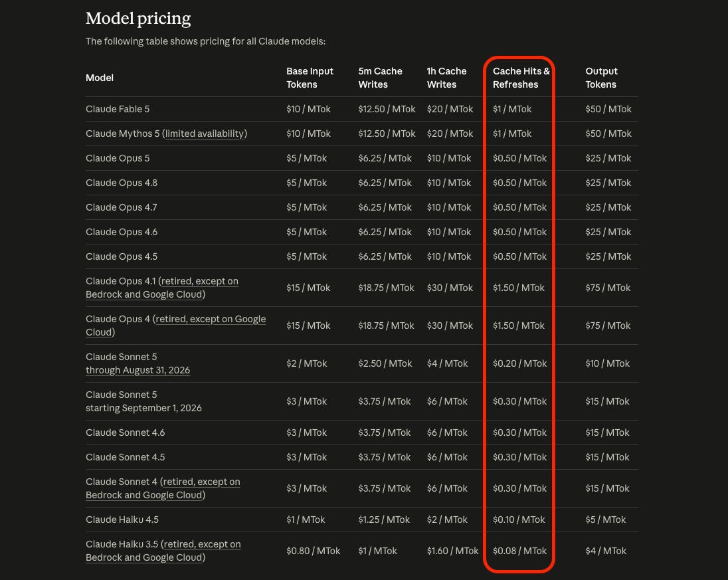
Task: Click Sonnet 5 August base input '$2 / MTok'
Action: (x=306, y=363)
